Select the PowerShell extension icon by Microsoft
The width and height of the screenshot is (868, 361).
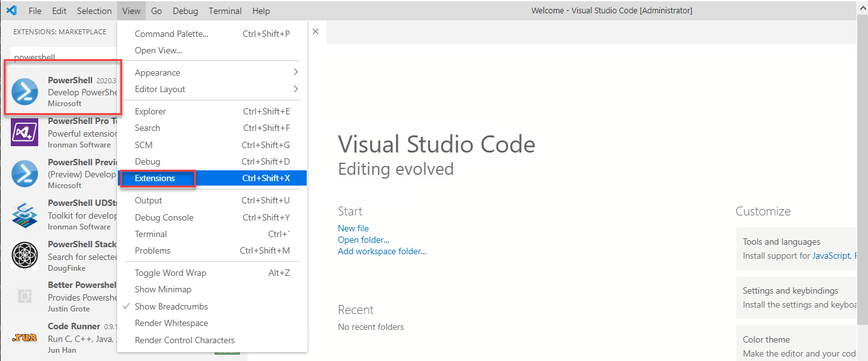coord(25,92)
